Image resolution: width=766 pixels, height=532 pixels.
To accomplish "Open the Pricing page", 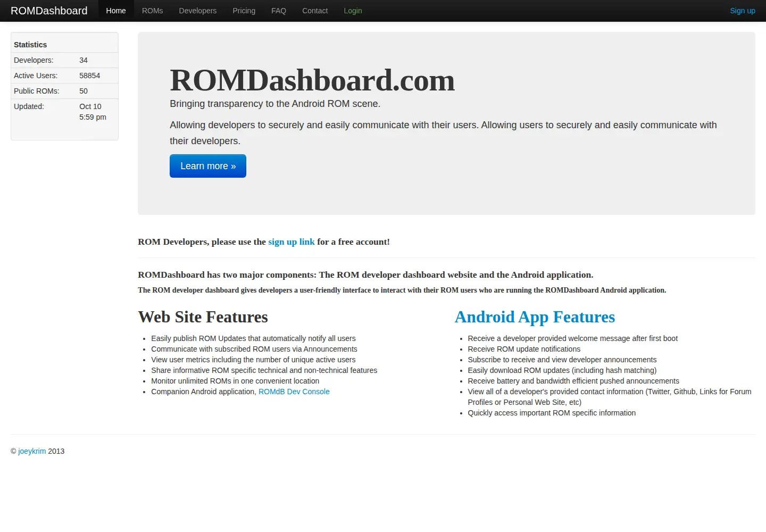I will click(x=244, y=11).
